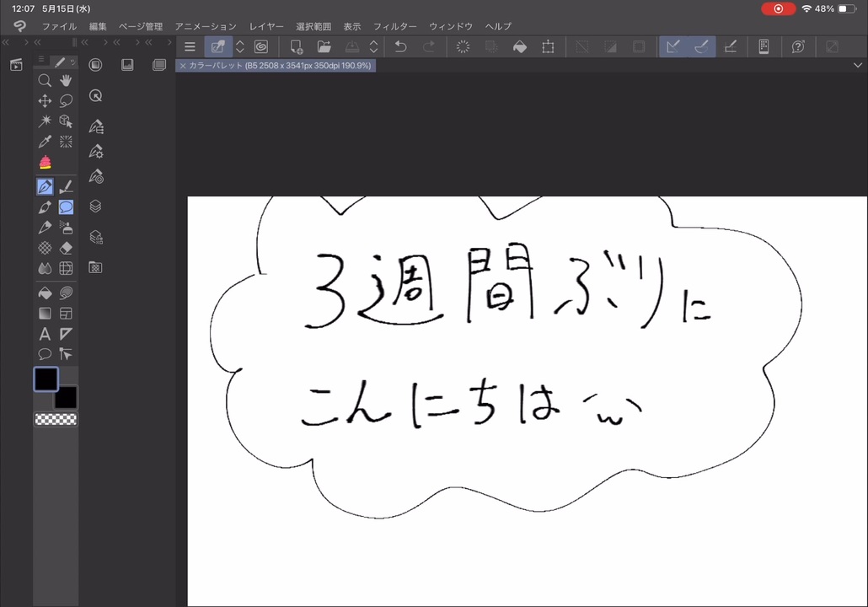Close the カラーパレット canvas tab
The height and width of the screenshot is (607, 868).
(183, 66)
